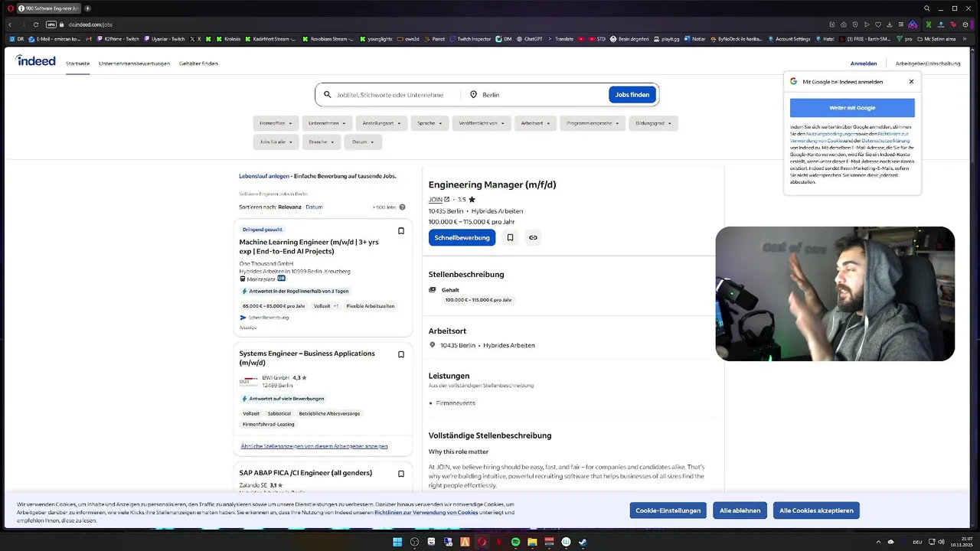This screenshot has height=551, width=980.
Task: Open the Sprache filter dropdown
Action: pos(430,123)
